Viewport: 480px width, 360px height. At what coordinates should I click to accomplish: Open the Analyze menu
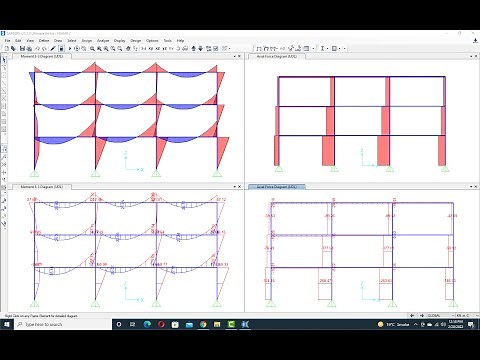103,40
